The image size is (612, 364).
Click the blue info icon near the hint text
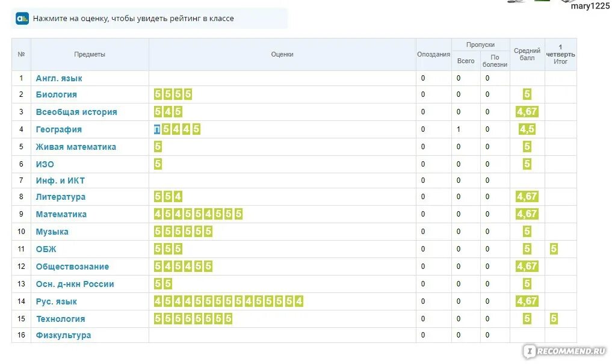pos(22,19)
